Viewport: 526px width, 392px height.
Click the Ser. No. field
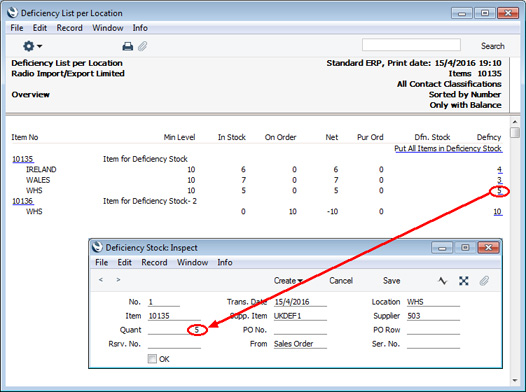(x=433, y=344)
